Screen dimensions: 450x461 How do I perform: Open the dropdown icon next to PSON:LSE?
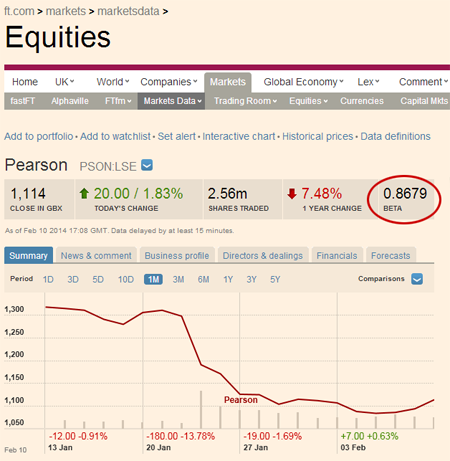147,165
